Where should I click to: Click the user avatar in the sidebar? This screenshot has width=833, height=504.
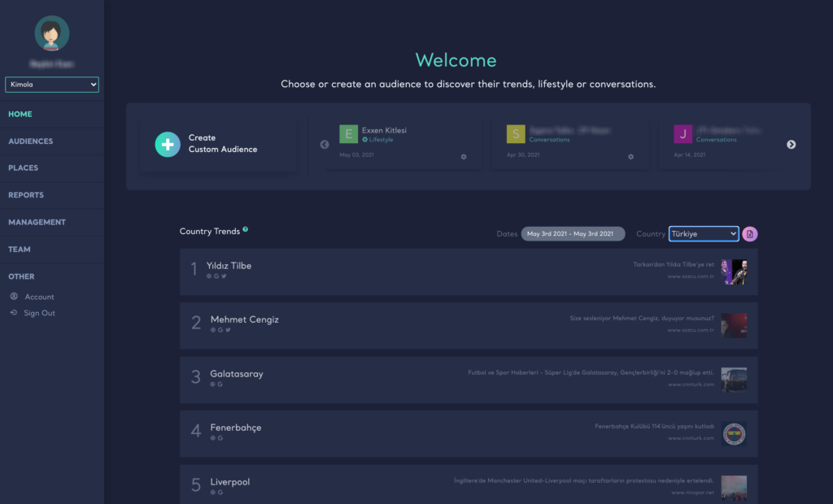click(51, 33)
